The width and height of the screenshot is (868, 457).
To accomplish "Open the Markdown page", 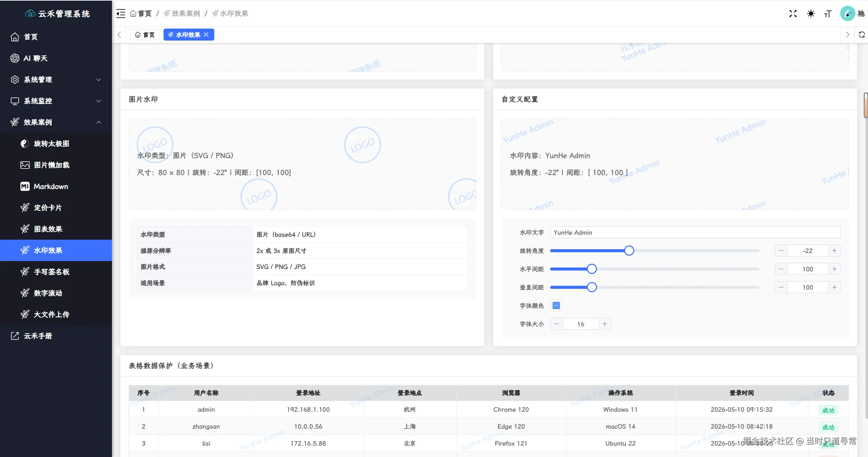I will tap(56, 186).
